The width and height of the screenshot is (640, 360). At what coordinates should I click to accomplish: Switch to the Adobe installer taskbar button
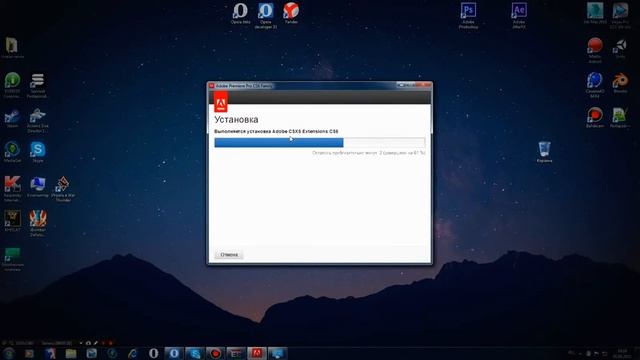click(257, 353)
